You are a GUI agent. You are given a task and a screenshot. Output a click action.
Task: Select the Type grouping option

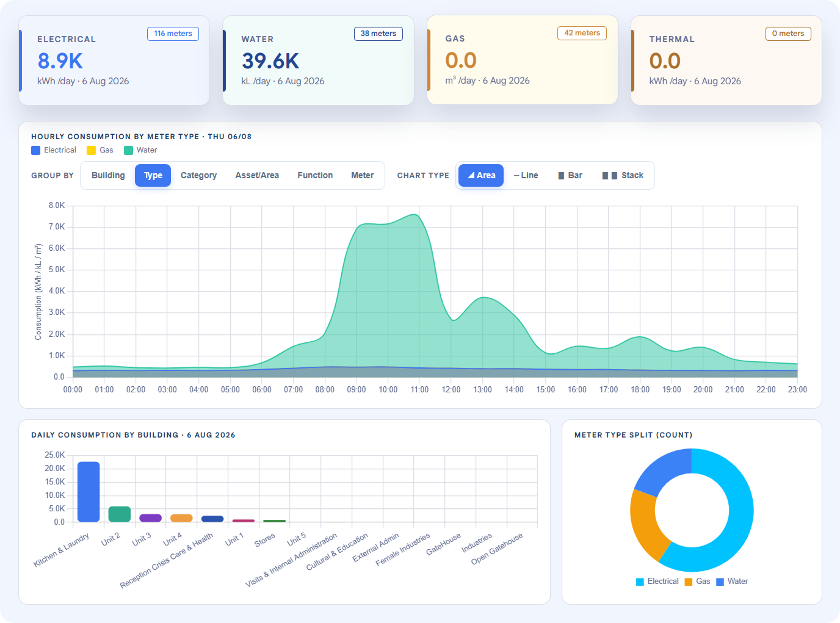point(153,176)
